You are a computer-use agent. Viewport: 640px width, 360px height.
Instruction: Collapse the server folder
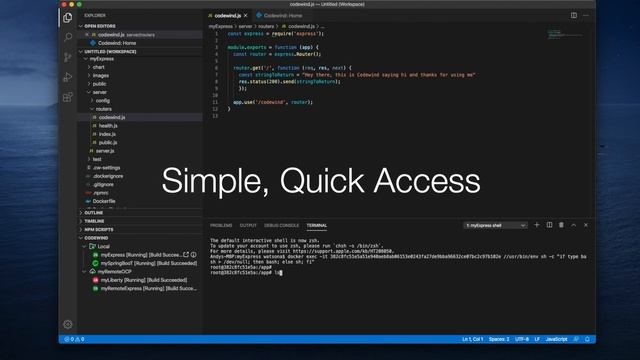pyautogui.click(x=89, y=92)
